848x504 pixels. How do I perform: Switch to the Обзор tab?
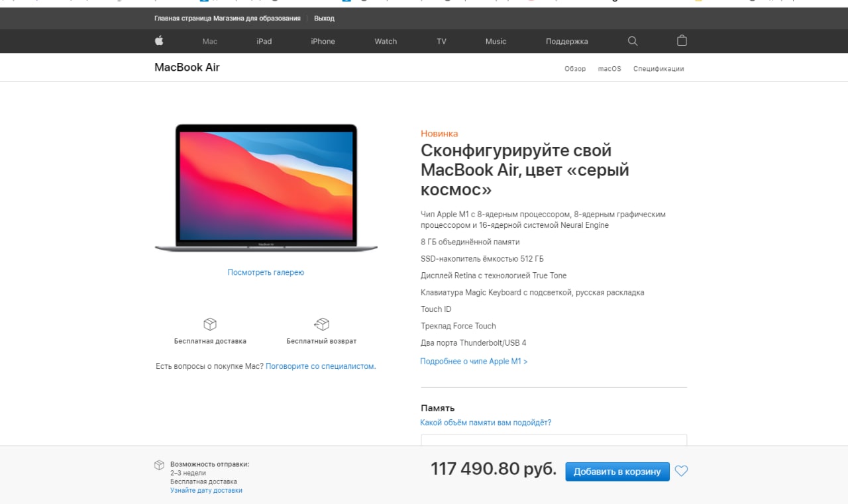click(575, 69)
